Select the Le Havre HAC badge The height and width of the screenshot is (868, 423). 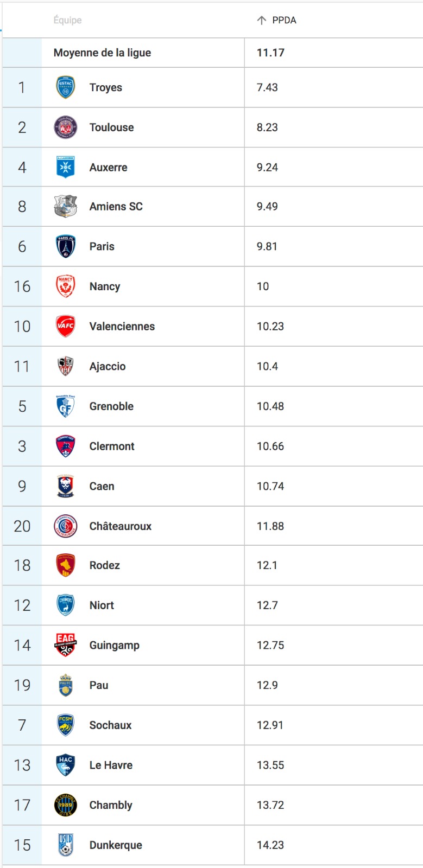(66, 765)
